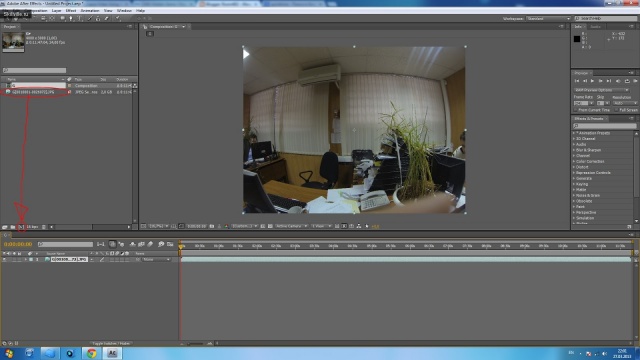
Task: Switch to the Audio tab beside Info
Action: 596,27
